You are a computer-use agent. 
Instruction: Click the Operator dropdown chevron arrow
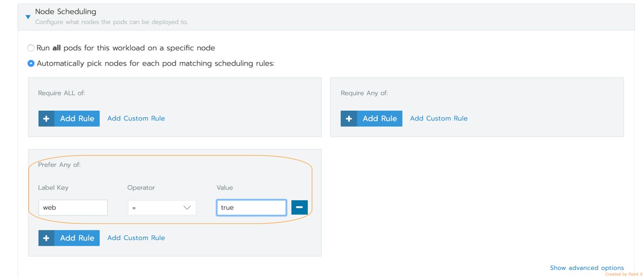(187, 207)
